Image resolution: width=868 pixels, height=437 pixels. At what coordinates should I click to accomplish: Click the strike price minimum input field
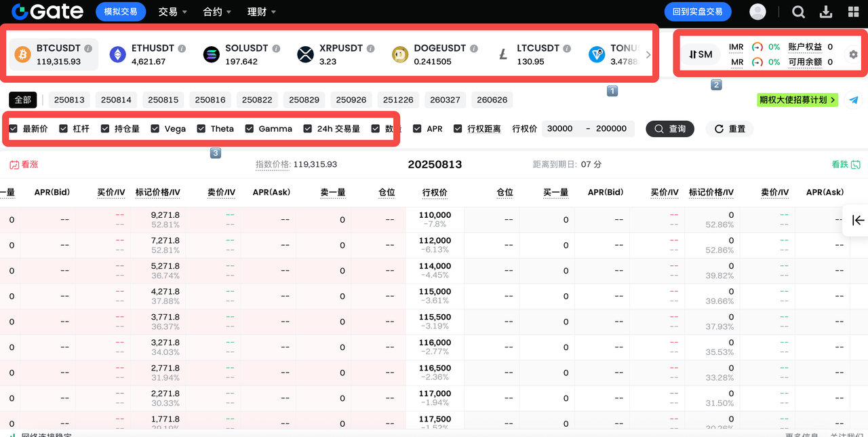pos(560,128)
